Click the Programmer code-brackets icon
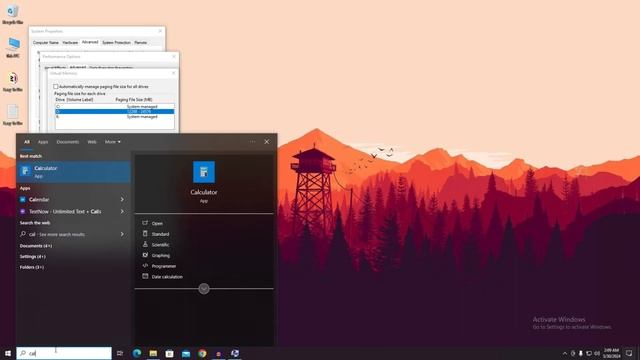Viewport: 640px width, 360px height. 145,265
